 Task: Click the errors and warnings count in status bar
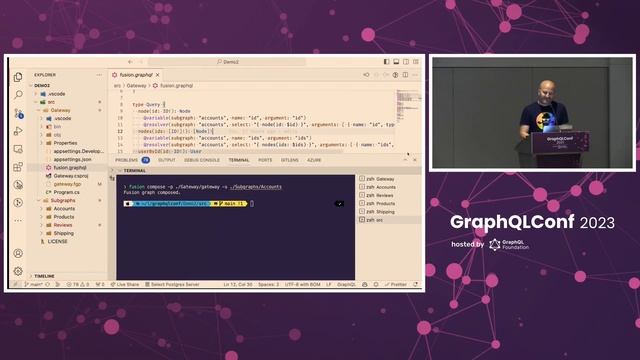point(78,284)
